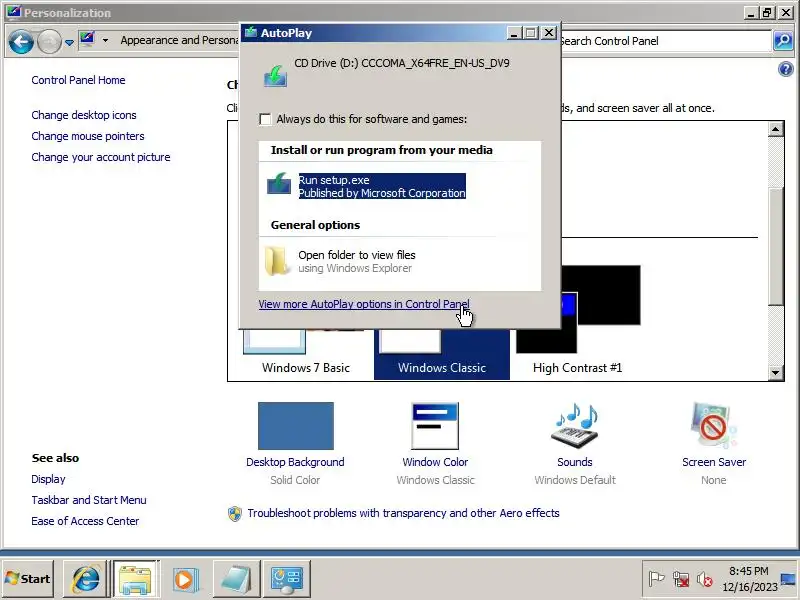Click the Control Panel address bar icon
Image resolution: width=800 pixels, height=600 pixels.
[88, 40]
